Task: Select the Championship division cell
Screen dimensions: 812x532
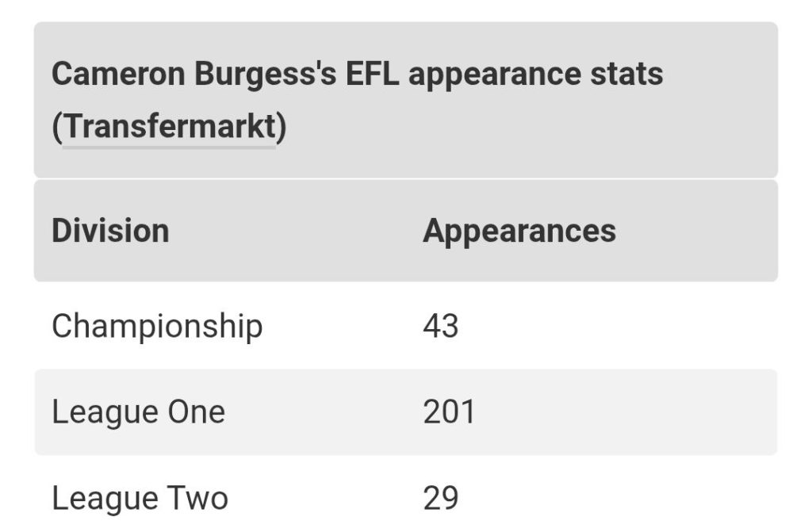Action: (158, 327)
